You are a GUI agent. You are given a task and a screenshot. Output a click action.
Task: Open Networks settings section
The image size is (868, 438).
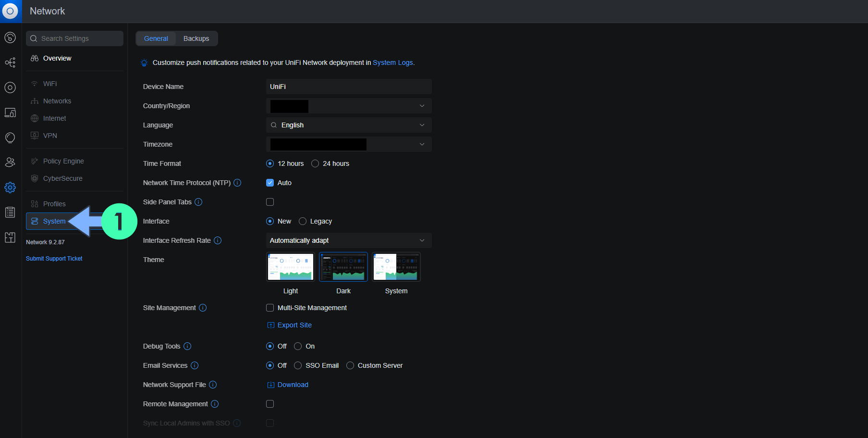tap(74, 101)
